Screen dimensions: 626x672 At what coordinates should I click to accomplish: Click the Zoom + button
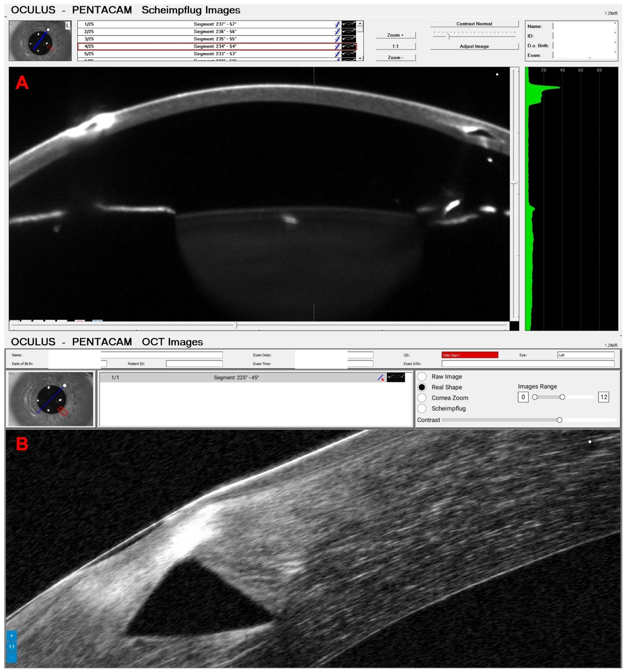396,35
